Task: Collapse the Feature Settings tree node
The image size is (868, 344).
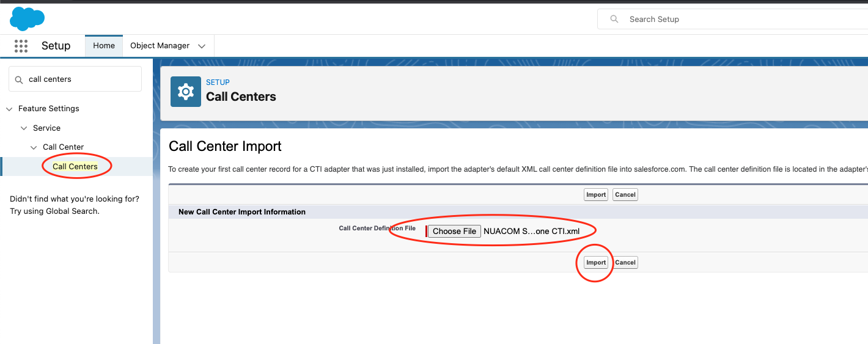Action: point(9,109)
